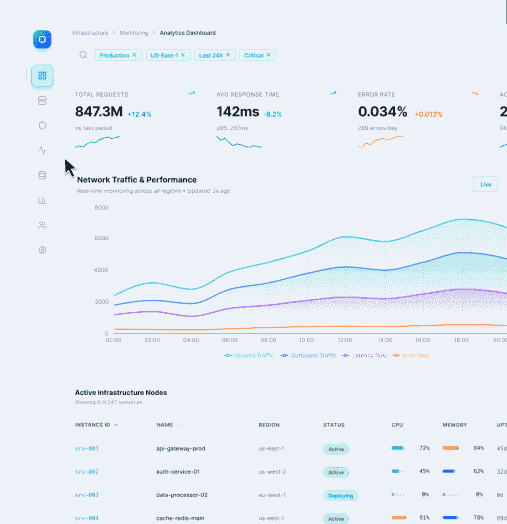Toggle Inbound Traffic series in chart legend
The height and width of the screenshot is (524, 507).
[249, 356]
